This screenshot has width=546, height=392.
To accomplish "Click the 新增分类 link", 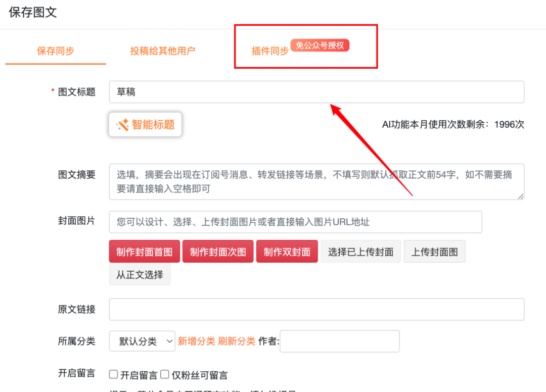I will pos(196,341).
